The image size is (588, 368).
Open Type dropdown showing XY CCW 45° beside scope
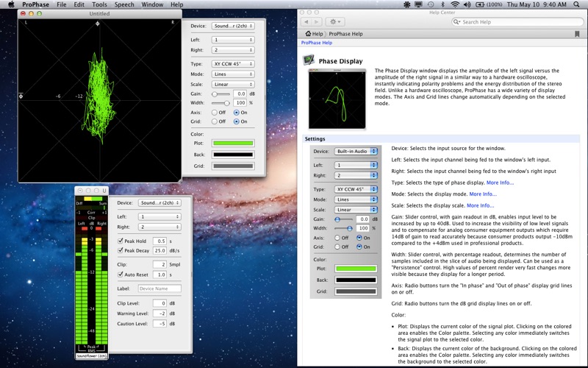click(232, 64)
